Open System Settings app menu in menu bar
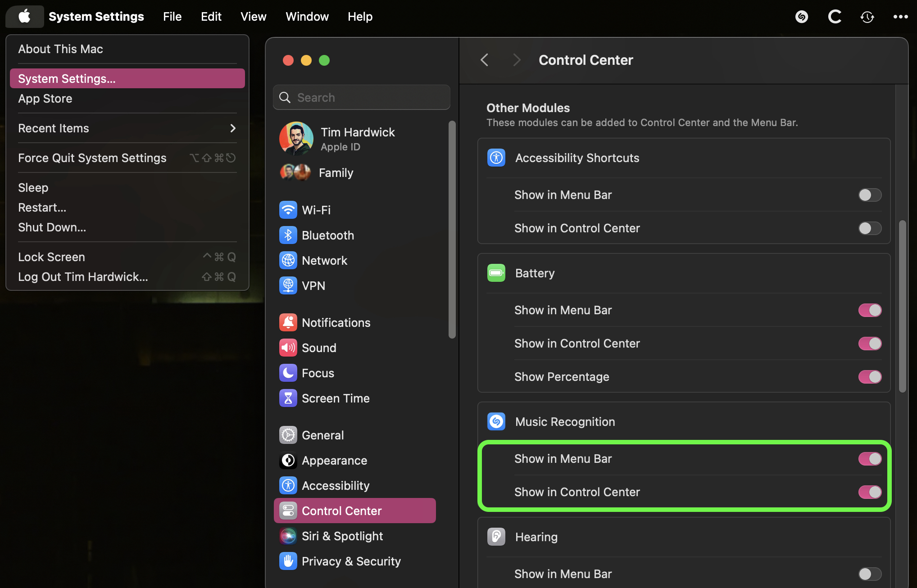Screen dimensions: 917x588 (96, 17)
